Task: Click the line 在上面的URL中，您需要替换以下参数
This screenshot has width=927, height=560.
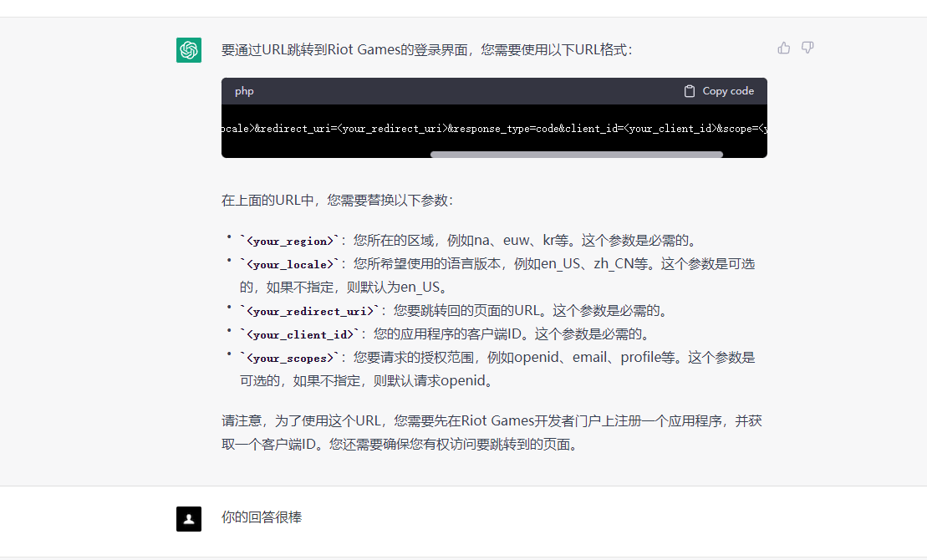Action: 337,201
